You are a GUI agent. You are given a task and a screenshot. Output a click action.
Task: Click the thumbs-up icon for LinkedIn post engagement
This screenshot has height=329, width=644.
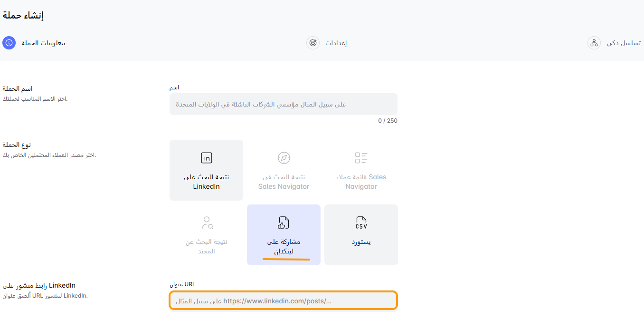pos(284,223)
